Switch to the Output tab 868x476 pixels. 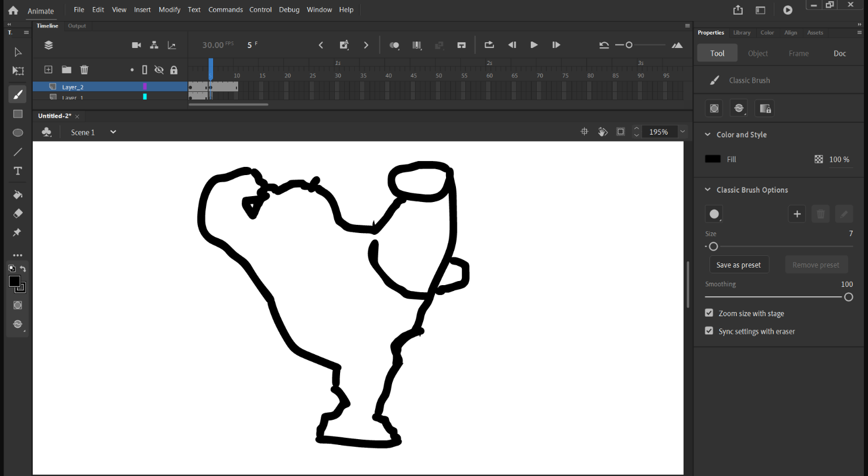coord(77,26)
